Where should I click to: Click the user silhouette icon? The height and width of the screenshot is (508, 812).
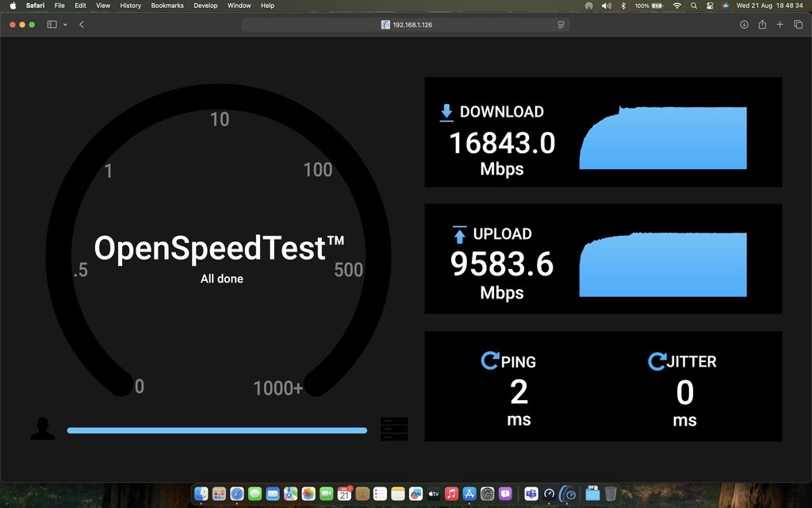(x=43, y=429)
